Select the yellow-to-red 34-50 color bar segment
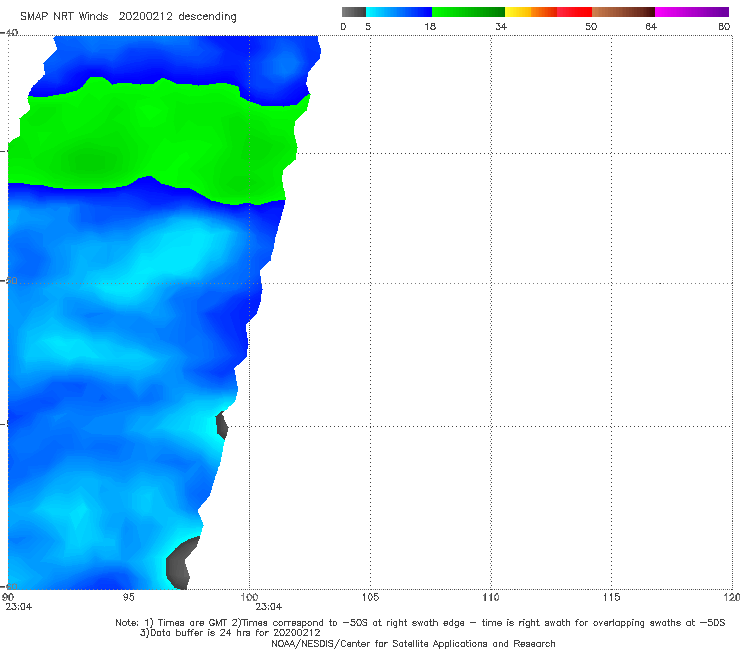The height and width of the screenshot is (650, 740). pyautogui.click(x=548, y=12)
